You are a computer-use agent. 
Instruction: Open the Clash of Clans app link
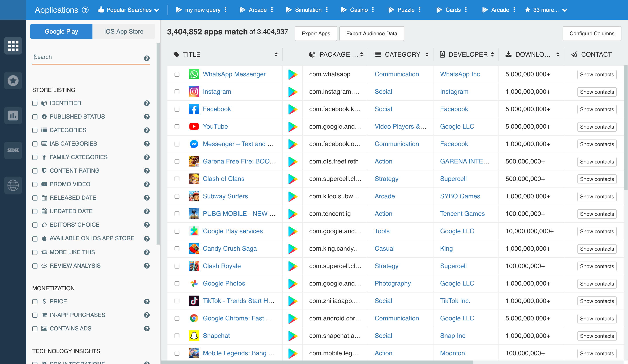click(x=223, y=179)
